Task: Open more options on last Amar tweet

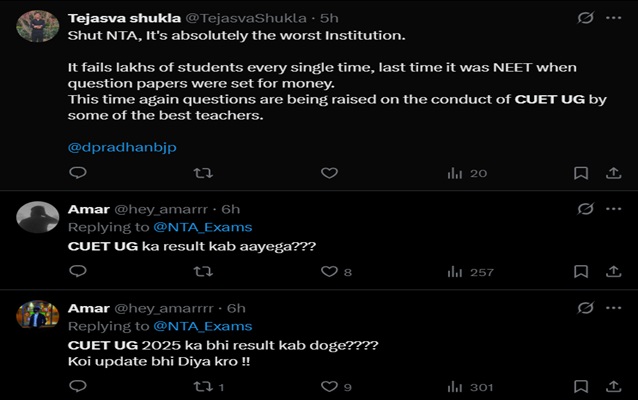Action: coord(614,307)
